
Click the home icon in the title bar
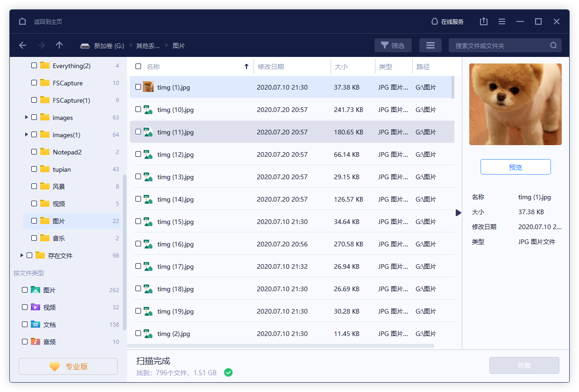[22, 21]
